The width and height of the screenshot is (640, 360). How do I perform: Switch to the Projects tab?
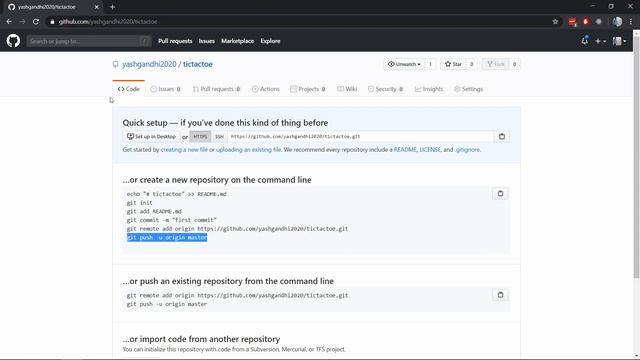[308, 89]
